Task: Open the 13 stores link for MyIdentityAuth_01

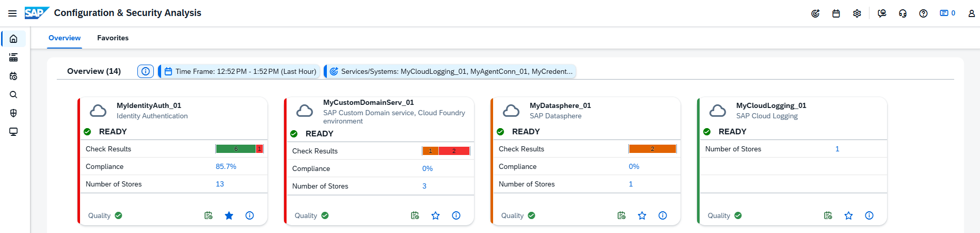Action: (x=219, y=184)
